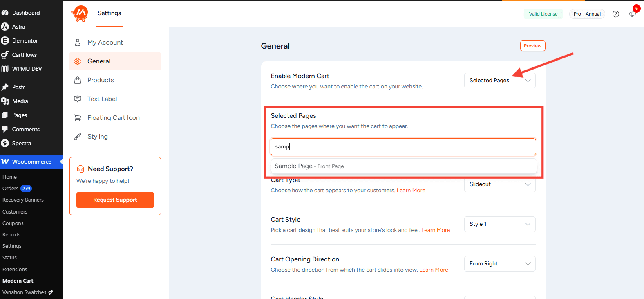Open Enable Modern Cart Selected Pages dropdown

click(x=500, y=81)
